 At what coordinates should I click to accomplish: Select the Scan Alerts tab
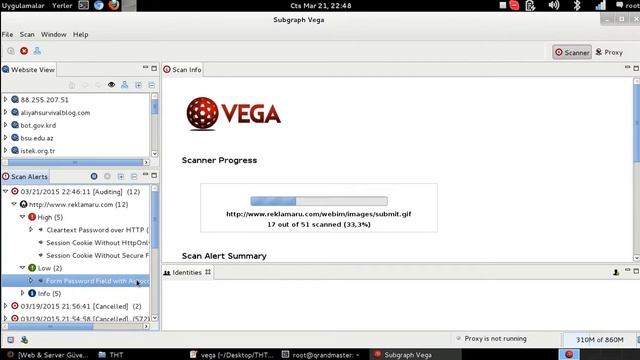(25, 176)
